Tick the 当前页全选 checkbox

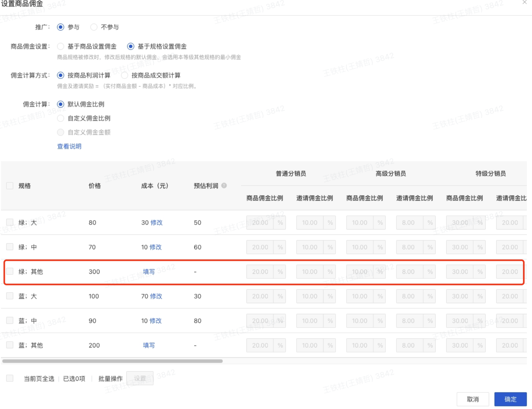[x=10, y=378]
